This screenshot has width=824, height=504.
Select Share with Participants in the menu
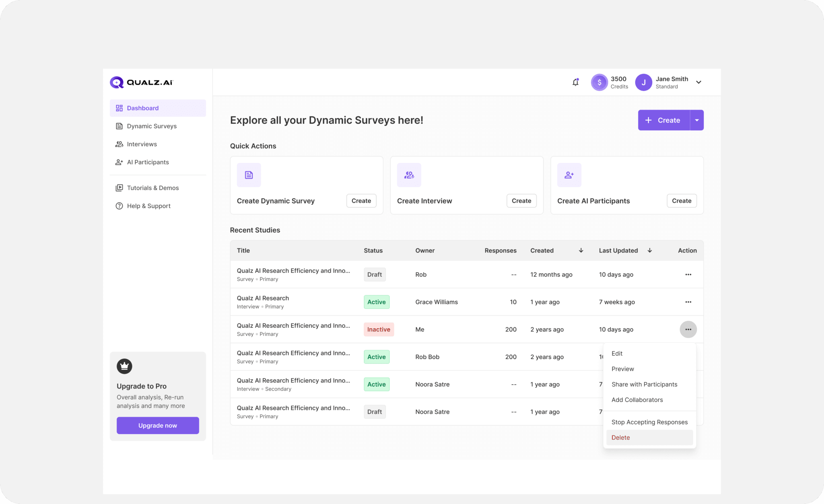pyautogui.click(x=644, y=384)
